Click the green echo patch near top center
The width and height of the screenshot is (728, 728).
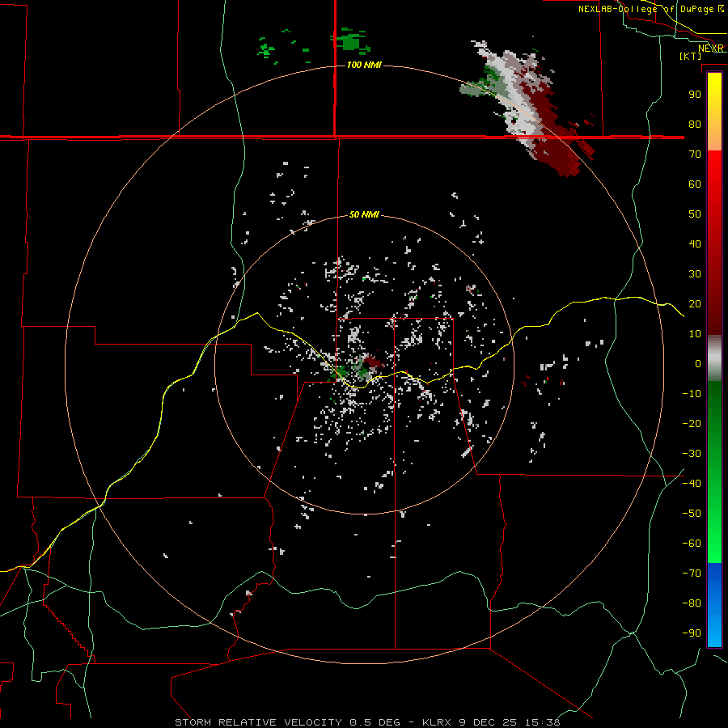point(350,42)
